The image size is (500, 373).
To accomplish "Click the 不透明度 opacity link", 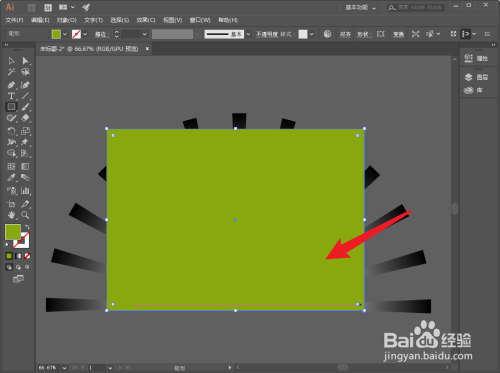I will 267,34.
